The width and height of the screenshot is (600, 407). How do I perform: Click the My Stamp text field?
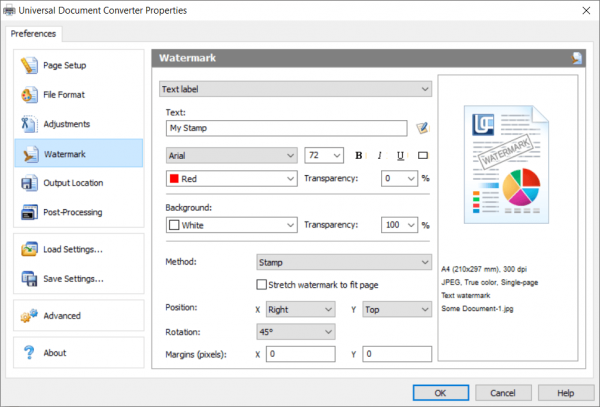point(287,128)
